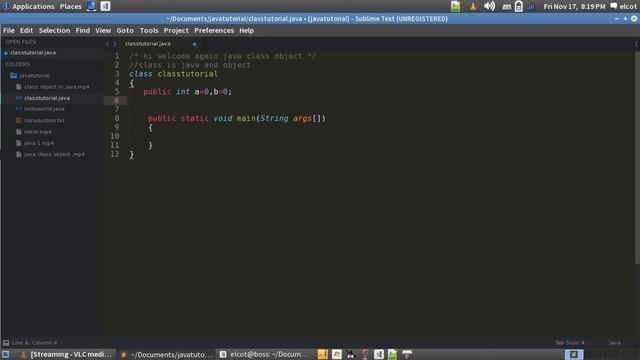This screenshot has height=360, width=640.
Task: Open the File menu
Action: coord(9,31)
